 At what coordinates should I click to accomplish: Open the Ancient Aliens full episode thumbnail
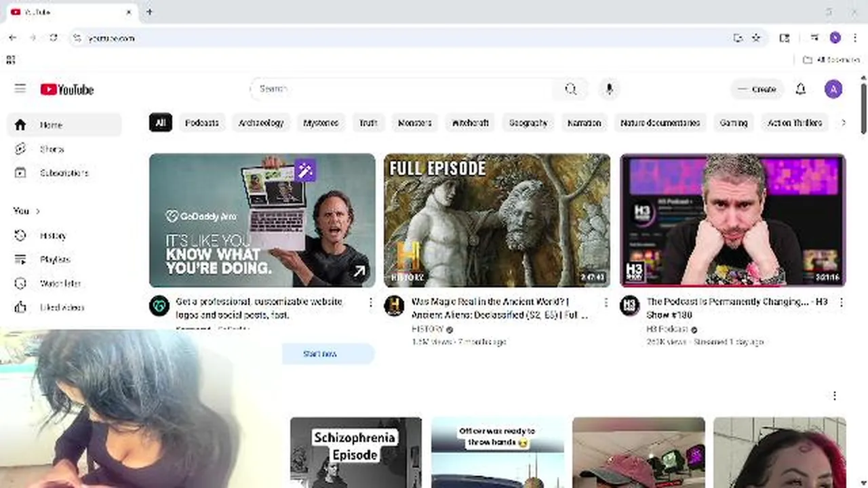pyautogui.click(x=497, y=220)
